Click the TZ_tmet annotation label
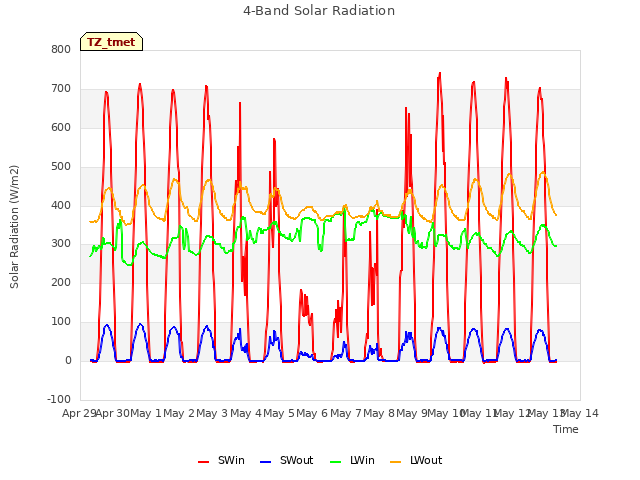The height and width of the screenshot is (480, 640). click(x=111, y=42)
